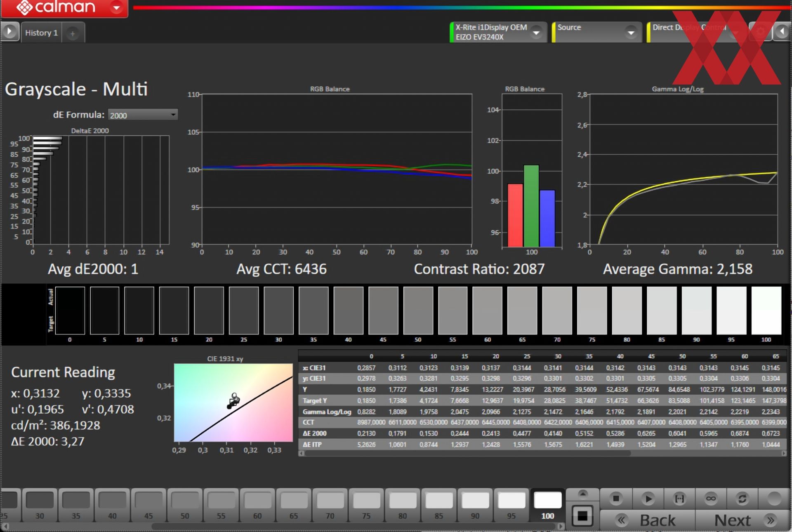The image size is (792, 532).
Task: Go to the Next page
Action: [x=742, y=520]
